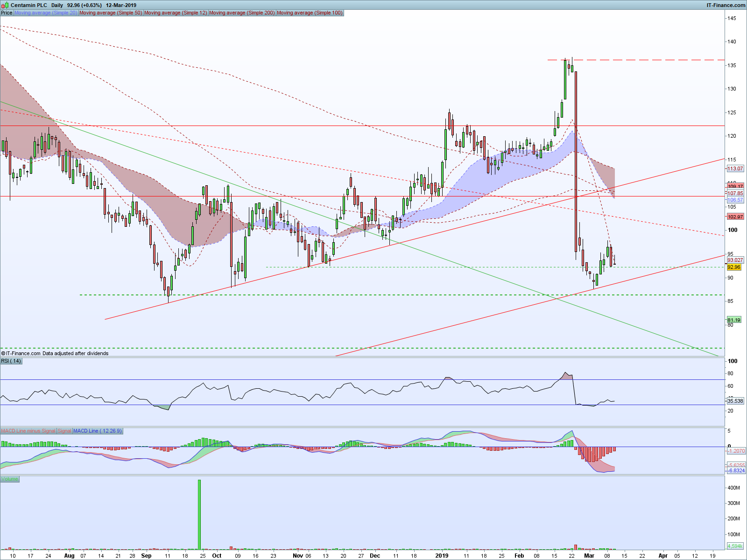Click the Nov month label on the time axis

coord(298,555)
